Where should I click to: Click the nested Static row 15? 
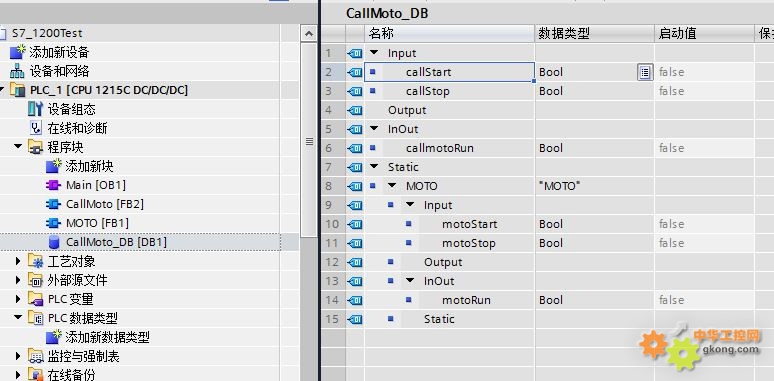[547, 319]
